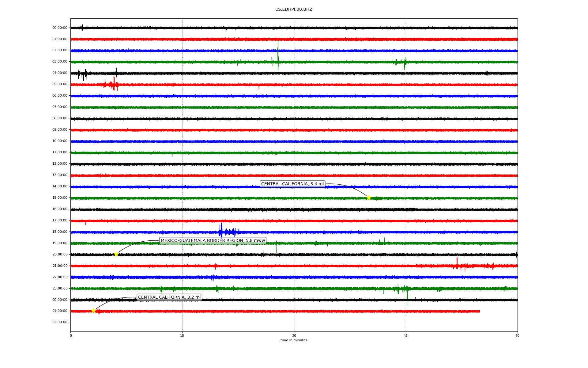Click the yellow star on the 15:00:00 trace
This screenshot has width=588, height=368.
pos(369,197)
